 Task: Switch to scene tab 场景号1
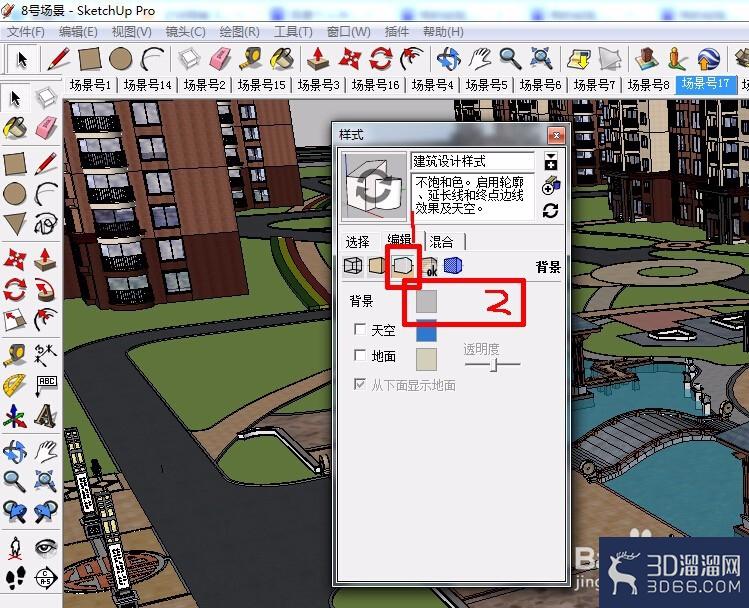pos(90,85)
